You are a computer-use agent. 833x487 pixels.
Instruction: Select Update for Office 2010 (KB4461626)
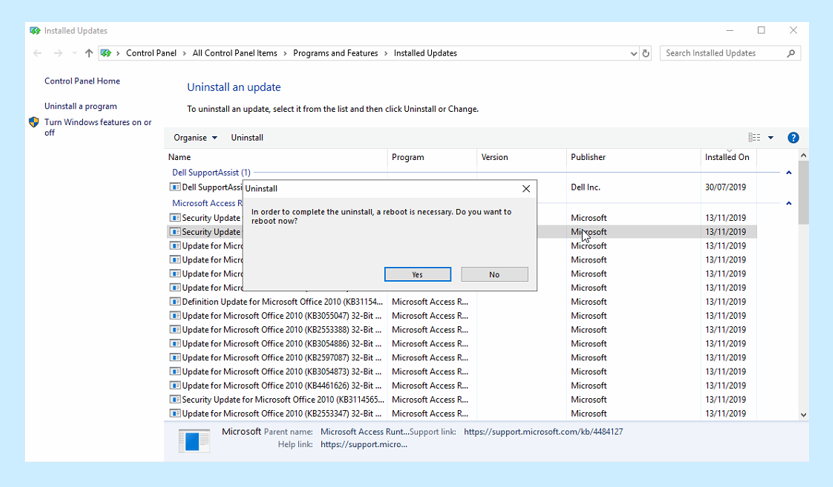click(282, 386)
